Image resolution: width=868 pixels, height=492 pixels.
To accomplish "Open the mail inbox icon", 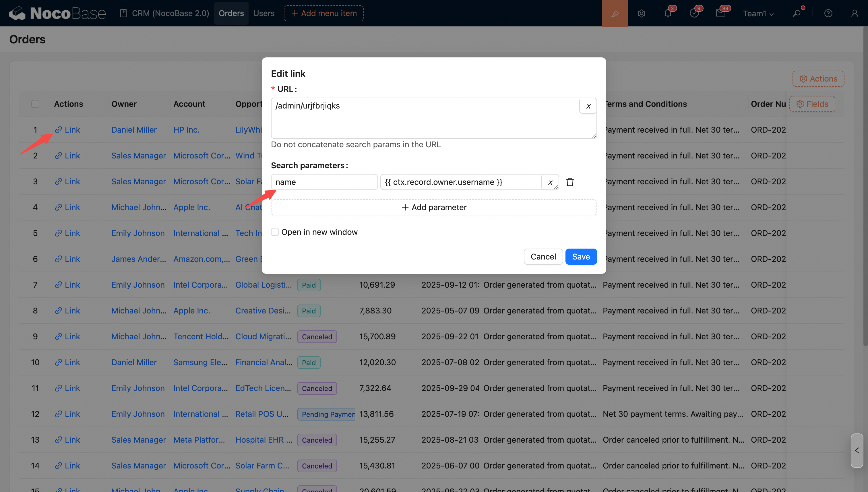I will (x=720, y=13).
